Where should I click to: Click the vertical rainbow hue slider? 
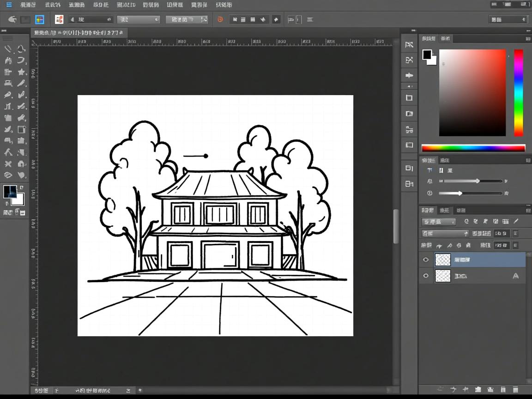pyautogui.click(x=519, y=92)
